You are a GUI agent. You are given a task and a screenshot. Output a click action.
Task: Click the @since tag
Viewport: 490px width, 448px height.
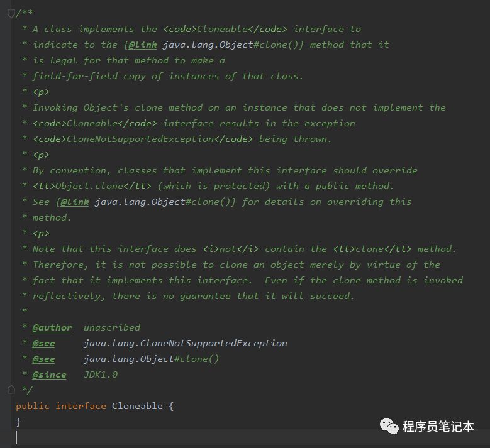click(49, 374)
